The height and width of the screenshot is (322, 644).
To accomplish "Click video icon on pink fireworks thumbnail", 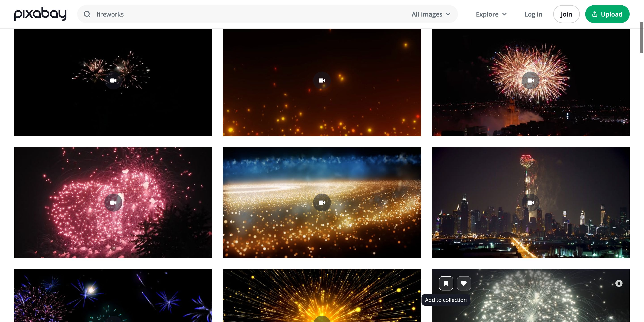I will (113, 203).
